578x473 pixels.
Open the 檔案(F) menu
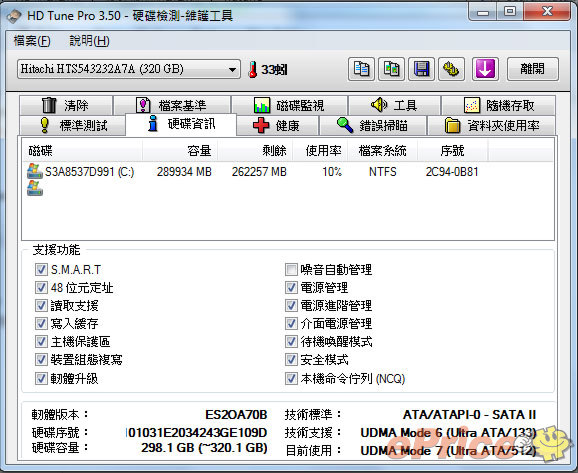pyautogui.click(x=32, y=41)
